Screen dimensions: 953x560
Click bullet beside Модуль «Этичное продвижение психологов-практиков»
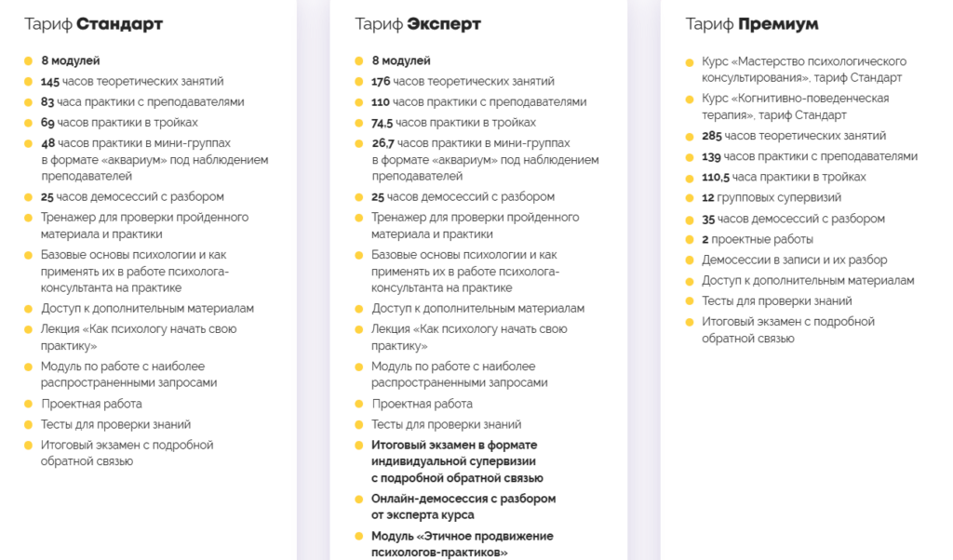pyautogui.click(x=358, y=537)
